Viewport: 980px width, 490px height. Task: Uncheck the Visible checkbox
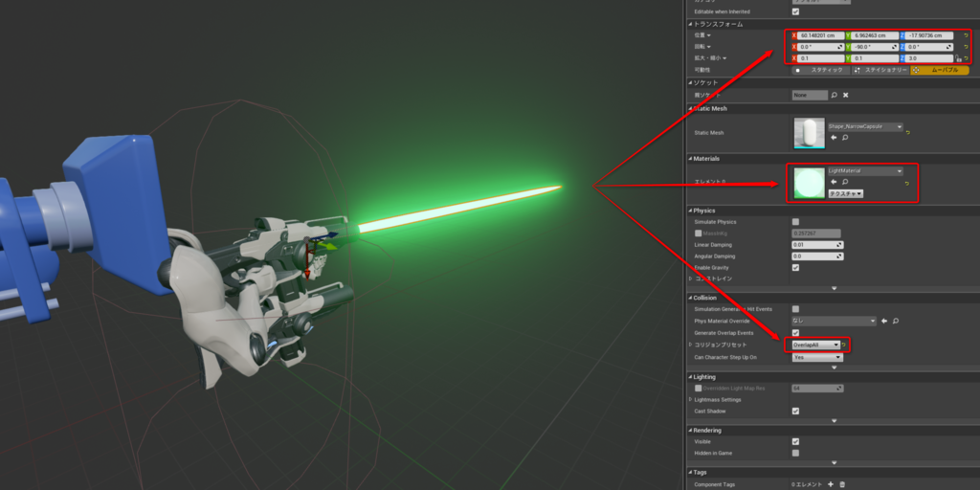coord(795,442)
